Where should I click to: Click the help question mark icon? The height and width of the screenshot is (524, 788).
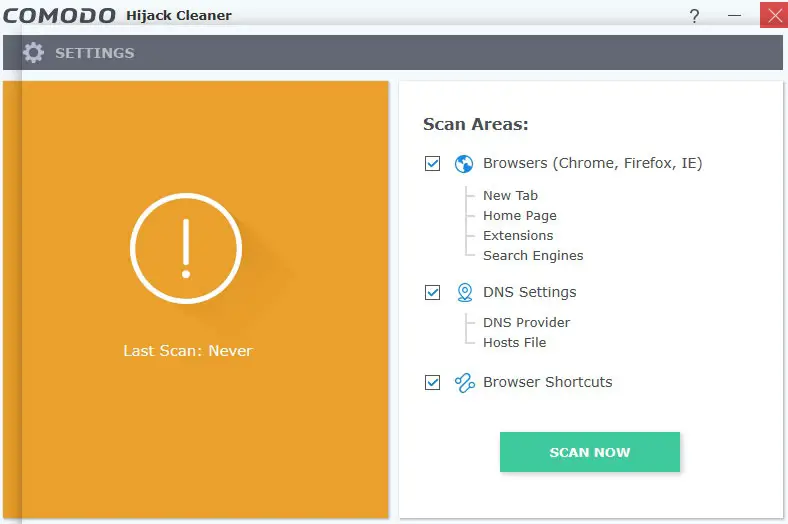pos(695,16)
